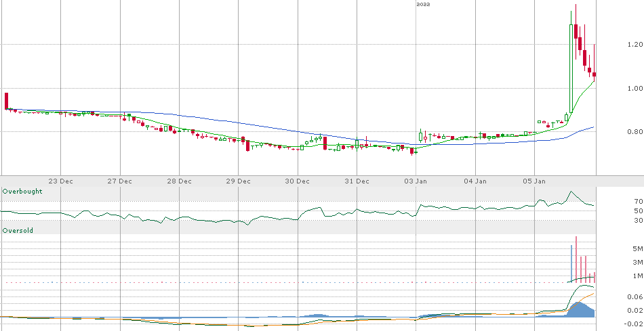Click the 27 Dec date label

coord(121,181)
